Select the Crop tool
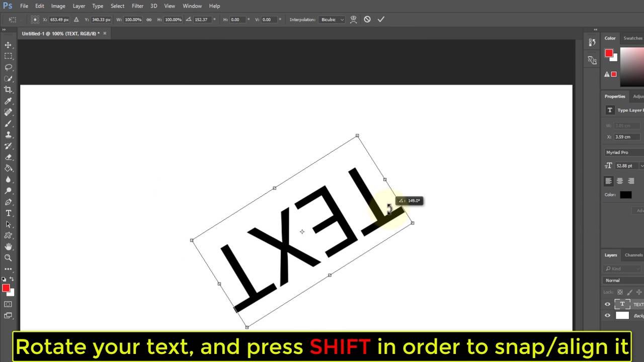Screen dimensions: 644x362 [x=8, y=89]
